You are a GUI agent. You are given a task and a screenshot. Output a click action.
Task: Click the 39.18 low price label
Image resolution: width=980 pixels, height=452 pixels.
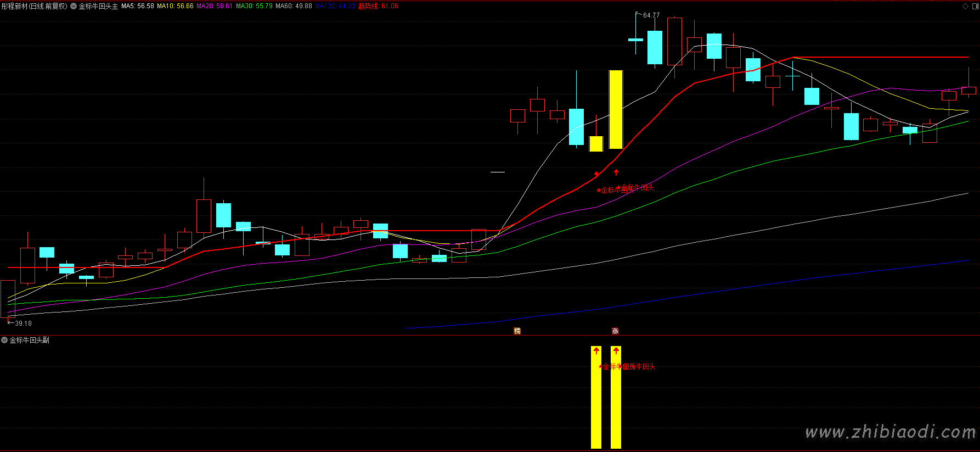pyautogui.click(x=23, y=323)
